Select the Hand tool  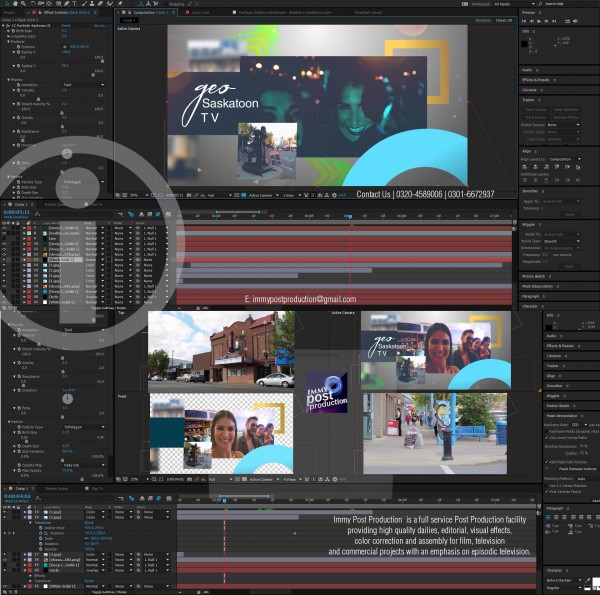click(x=15, y=3)
